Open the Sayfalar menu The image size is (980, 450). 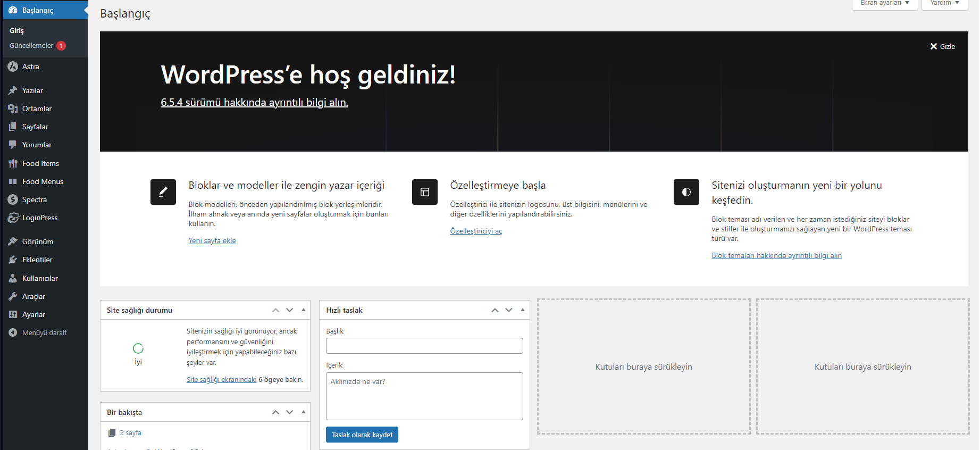tap(46, 127)
